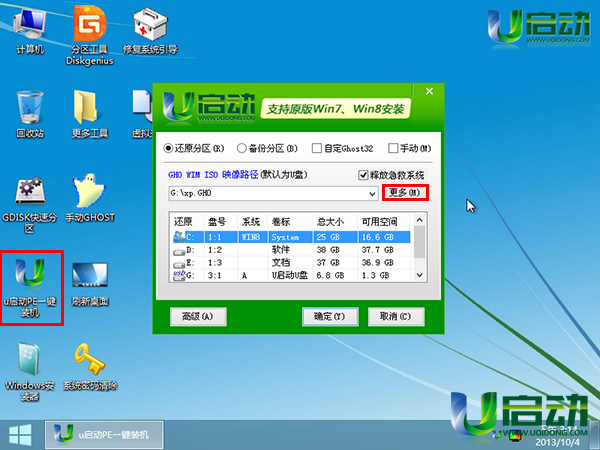The width and height of the screenshot is (600, 450).
Task: Click the partition list scroll-up arrow
Action: [x=420, y=220]
